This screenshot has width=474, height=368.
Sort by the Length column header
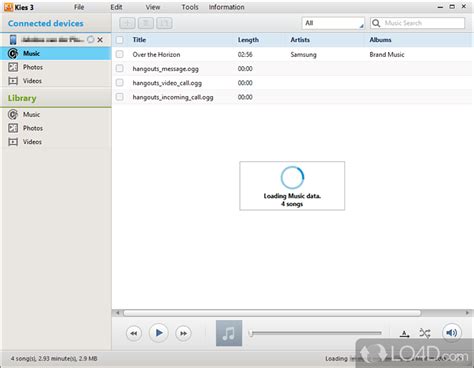(x=248, y=40)
